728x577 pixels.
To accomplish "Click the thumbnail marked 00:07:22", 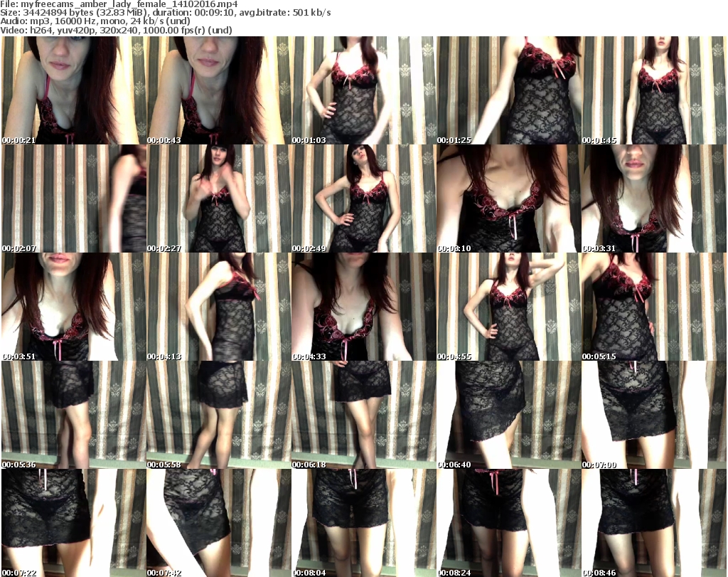I will tap(73, 523).
